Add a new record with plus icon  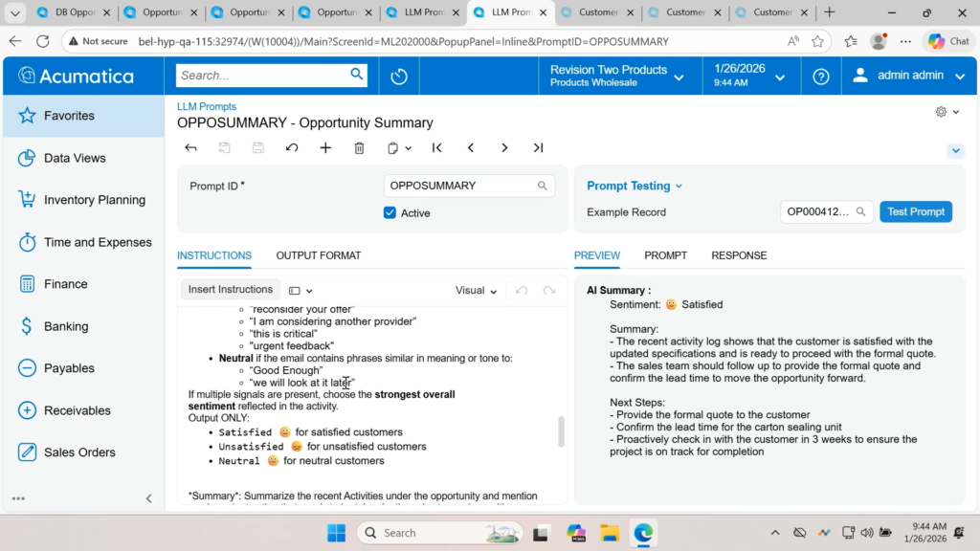click(325, 148)
